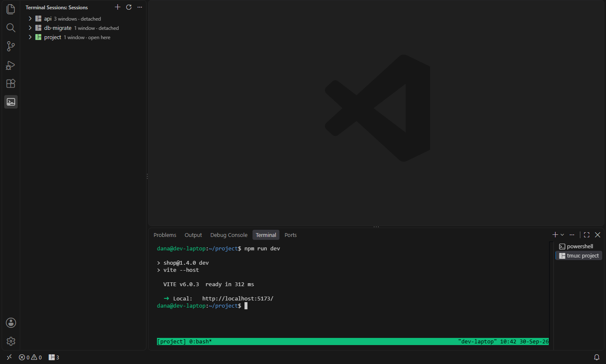Open the Search view icon
606x364 pixels.
coord(11,28)
